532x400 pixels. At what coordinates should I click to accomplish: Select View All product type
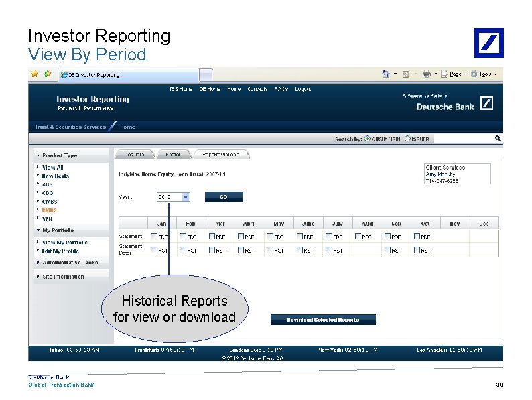(52, 168)
